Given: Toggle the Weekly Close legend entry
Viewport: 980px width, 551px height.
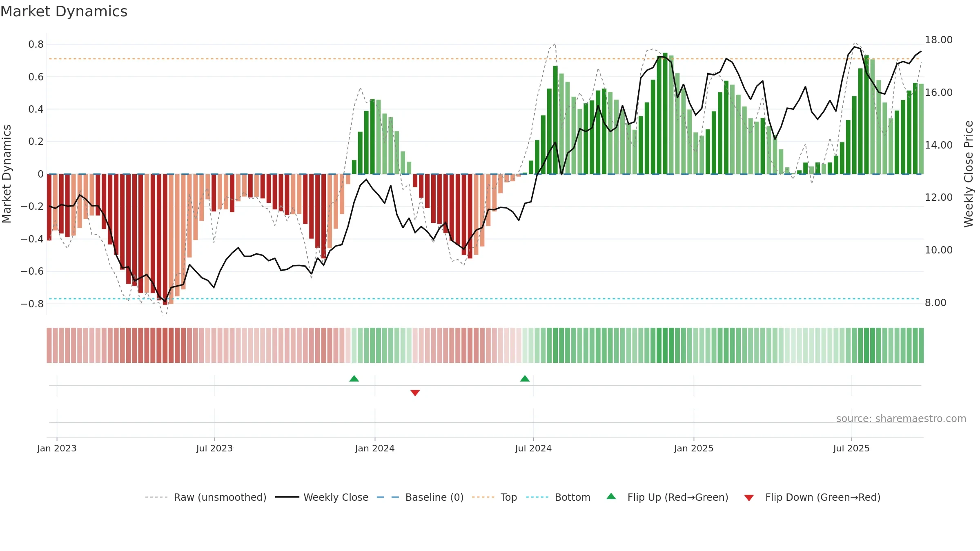Looking at the screenshot, I should click(x=321, y=497).
